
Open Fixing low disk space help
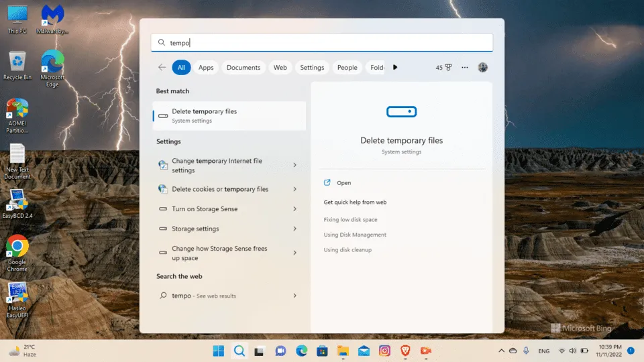point(350,220)
